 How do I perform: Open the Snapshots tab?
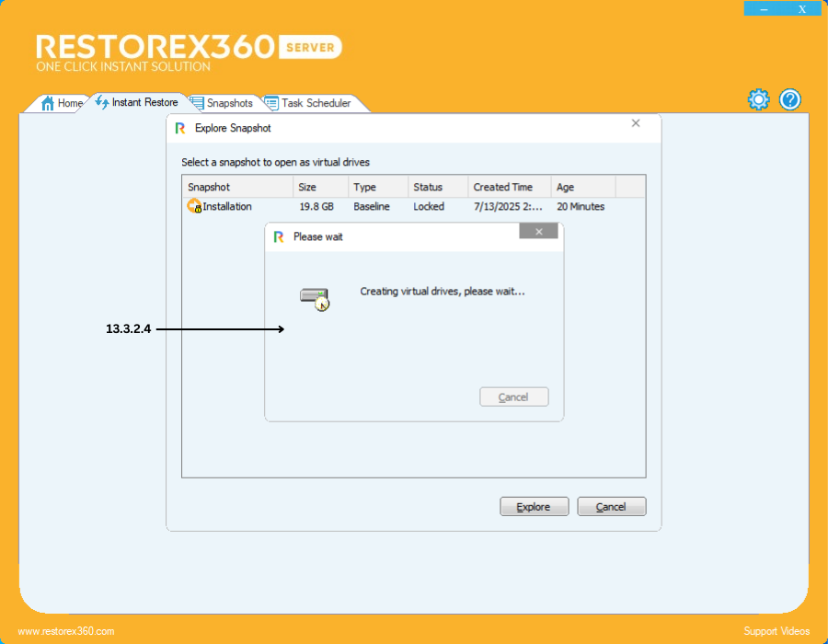tap(223, 103)
